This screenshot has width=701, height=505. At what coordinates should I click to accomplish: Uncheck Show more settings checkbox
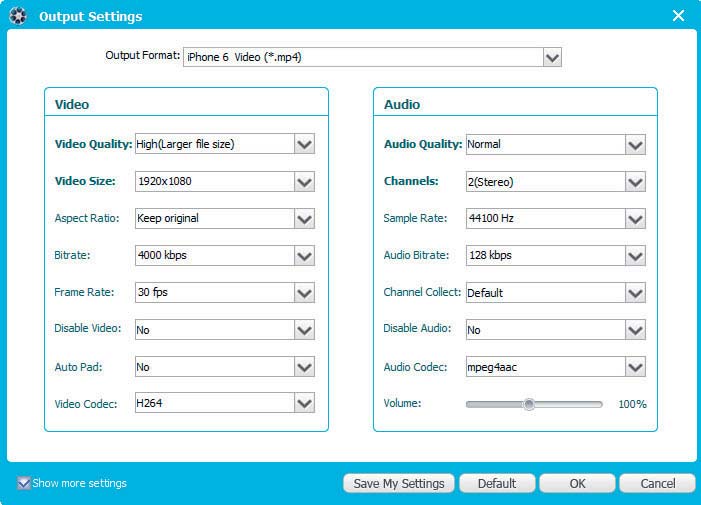(24, 483)
